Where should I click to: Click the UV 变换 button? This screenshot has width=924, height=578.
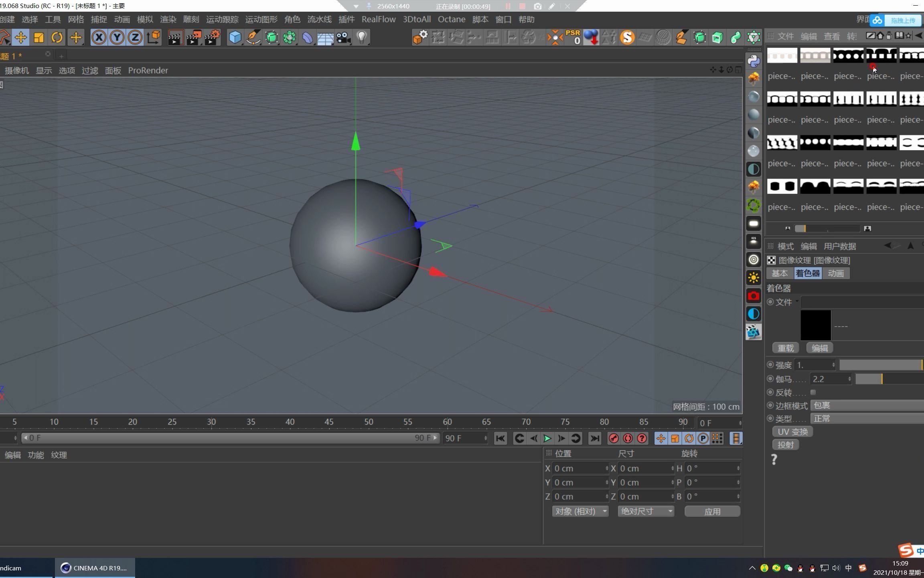click(792, 431)
